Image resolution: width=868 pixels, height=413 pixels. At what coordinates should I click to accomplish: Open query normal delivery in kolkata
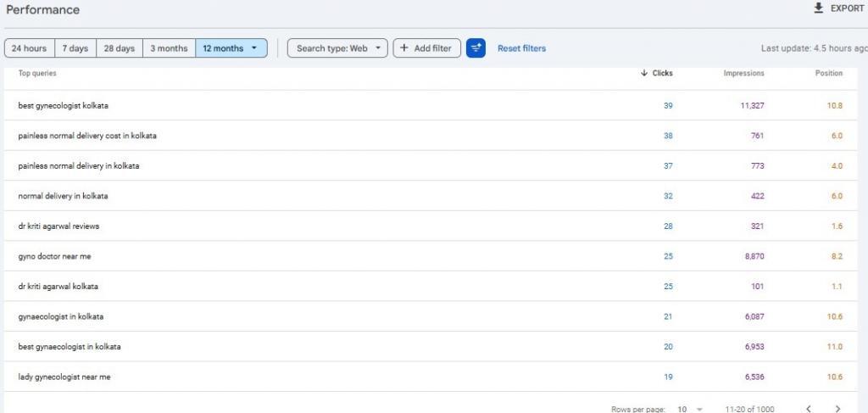coord(63,196)
